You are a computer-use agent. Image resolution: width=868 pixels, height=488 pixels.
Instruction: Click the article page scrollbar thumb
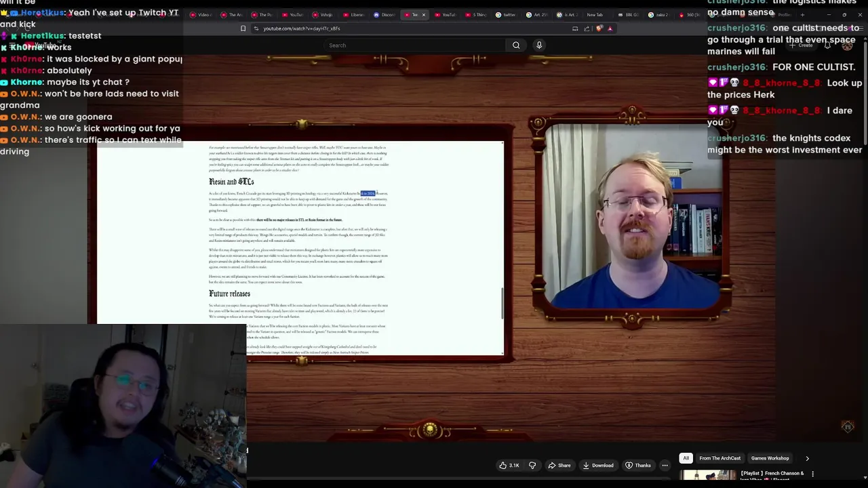tap(501, 303)
